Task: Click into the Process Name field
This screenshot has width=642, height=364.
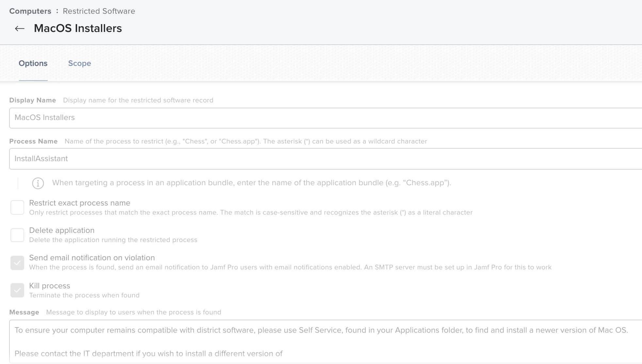Action: pyautogui.click(x=326, y=159)
